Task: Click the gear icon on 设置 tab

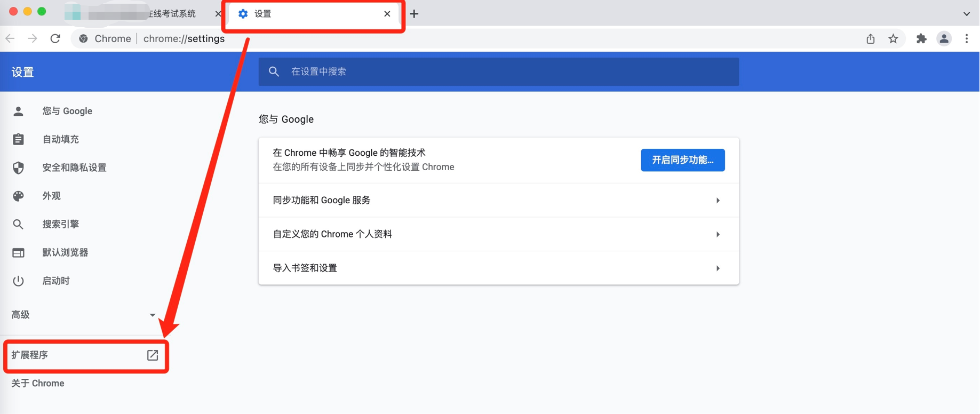Action: coord(243,14)
